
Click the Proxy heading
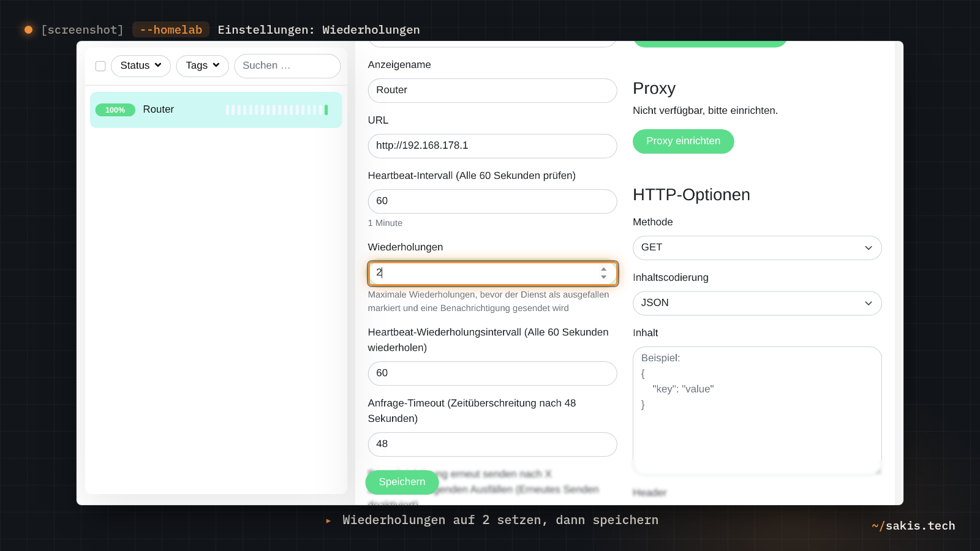tap(654, 89)
